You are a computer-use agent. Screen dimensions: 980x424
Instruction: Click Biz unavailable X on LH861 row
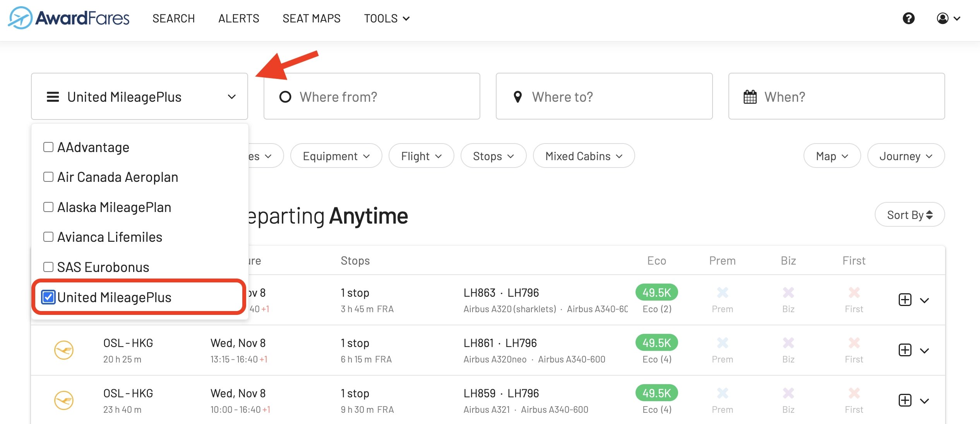788,343
